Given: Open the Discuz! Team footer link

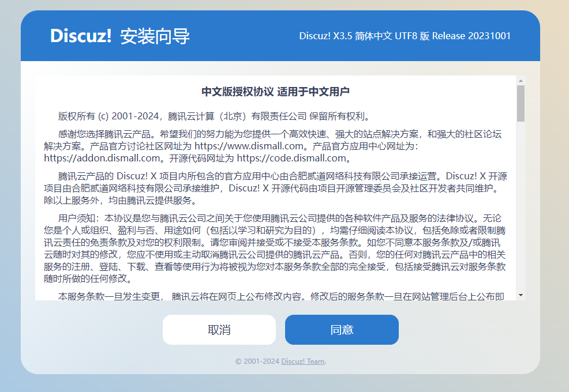Looking at the screenshot, I should (302, 361).
